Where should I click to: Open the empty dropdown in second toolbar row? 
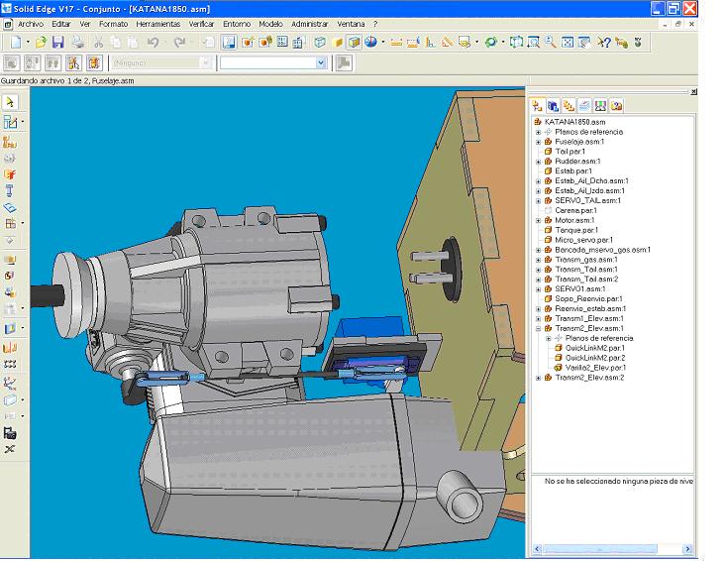click(320, 62)
